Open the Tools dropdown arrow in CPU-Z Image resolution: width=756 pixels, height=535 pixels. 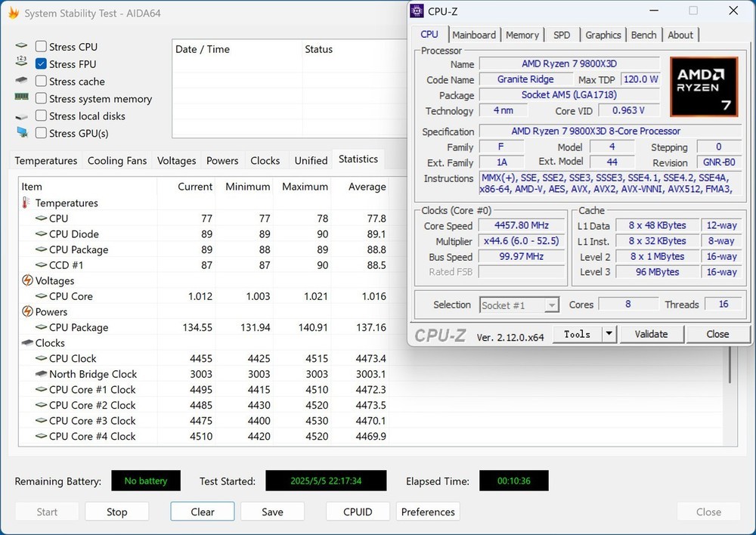[x=609, y=334]
